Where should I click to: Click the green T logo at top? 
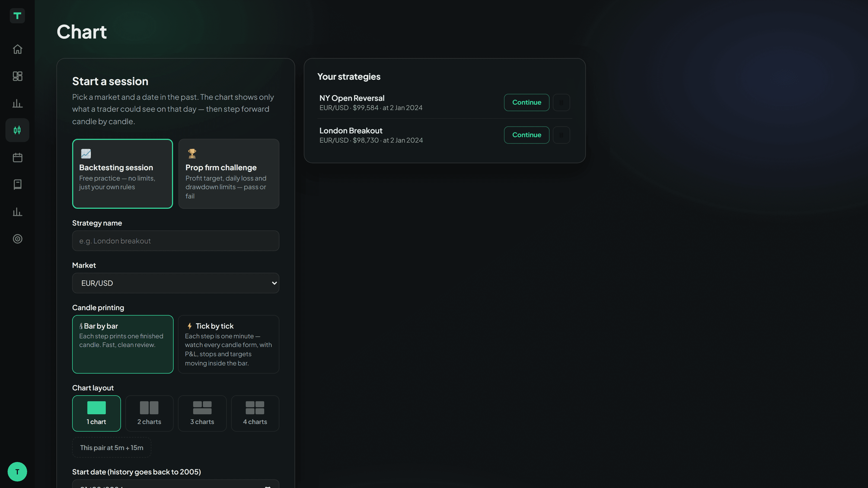click(17, 15)
